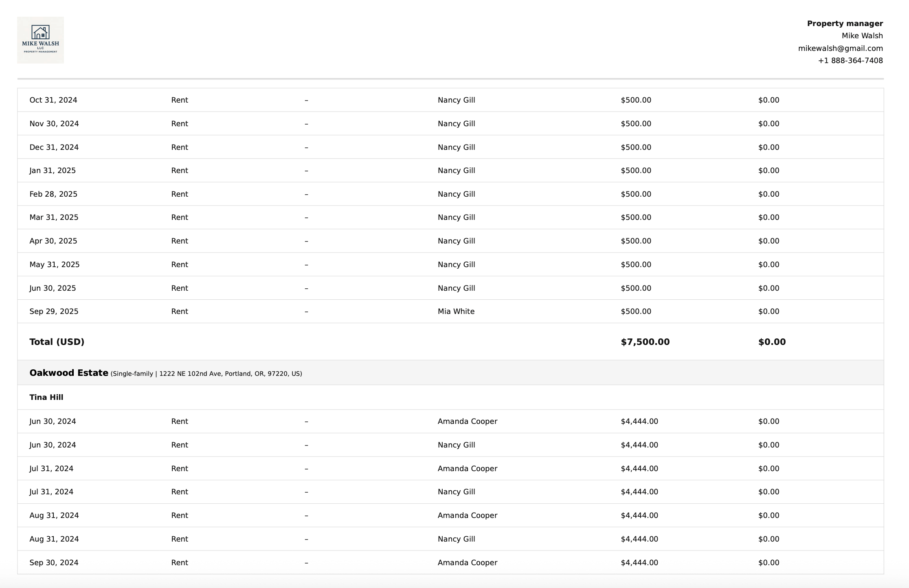Select the Dec 31, 2024 date cell
The width and height of the screenshot is (909, 588).
click(54, 147)
